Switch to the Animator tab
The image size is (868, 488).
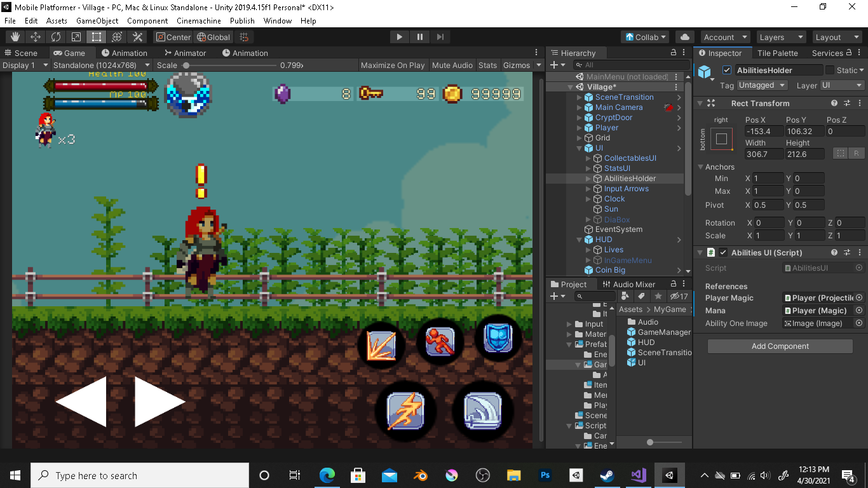coord(185,53)
